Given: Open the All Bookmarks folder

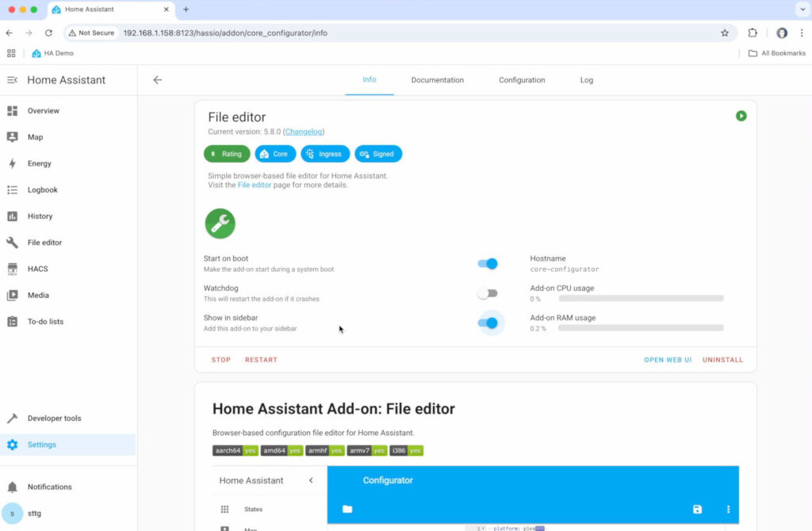Looking at the screenshot, I should point(777,53).
